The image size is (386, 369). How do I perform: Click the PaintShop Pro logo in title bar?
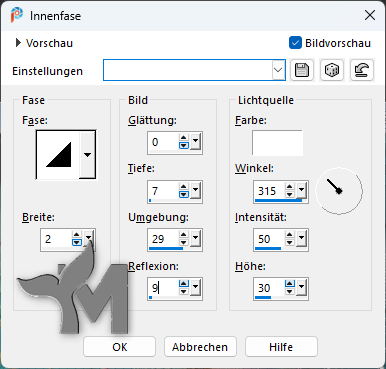(x=17, y=15)
